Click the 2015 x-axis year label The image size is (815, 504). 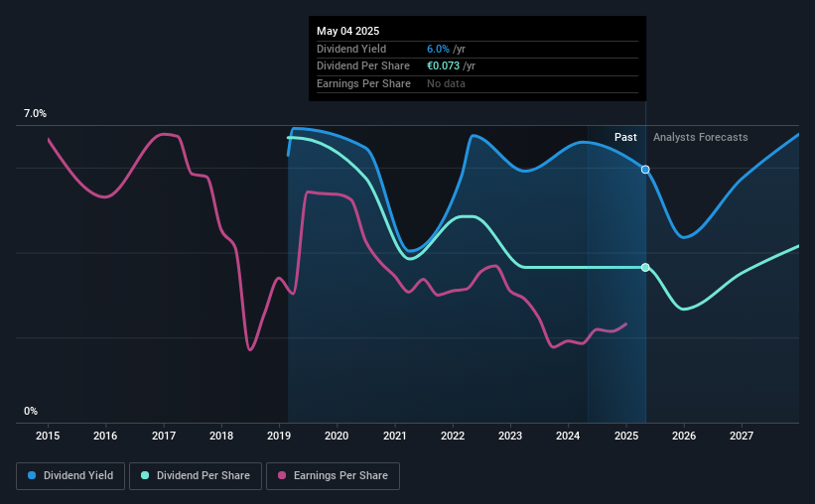click(x=48, y=436)
